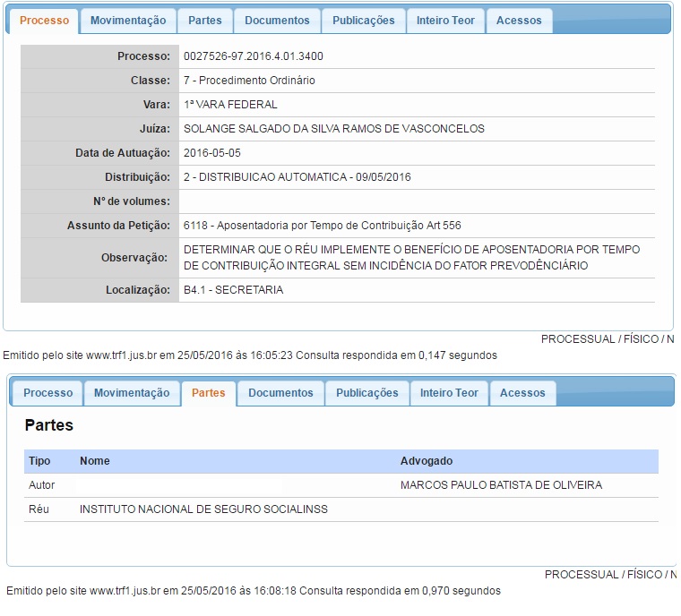This screenshot has width=681, height=616.
Task: Open Inteiro Teor tab in the Partes panel
Action: tap(449, 393)
